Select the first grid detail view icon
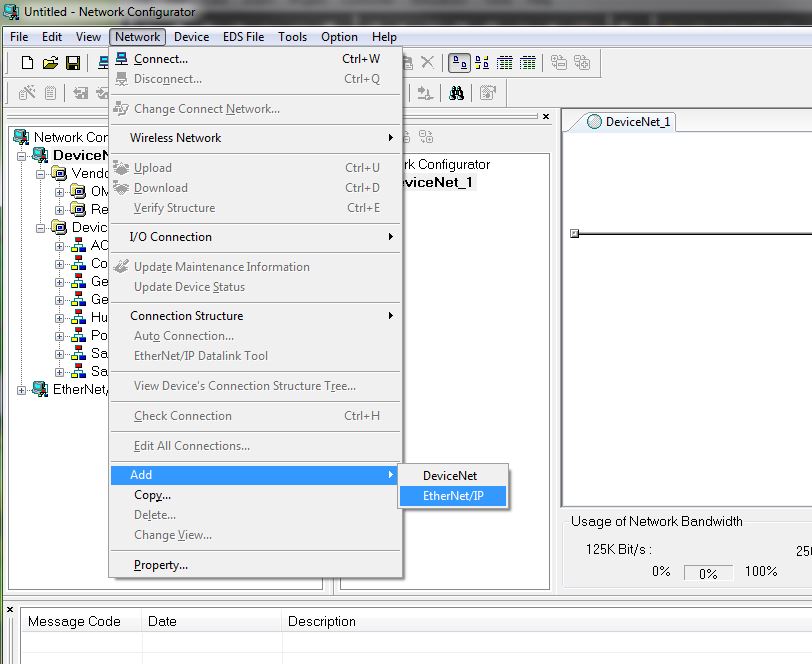This screenshot has height=664, width=812. (x=504, y=63)
